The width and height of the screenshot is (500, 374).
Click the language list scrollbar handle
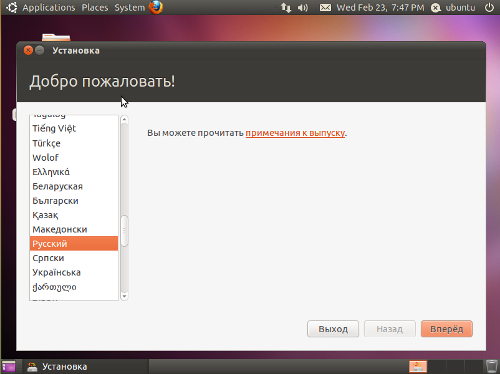[124, 231]
